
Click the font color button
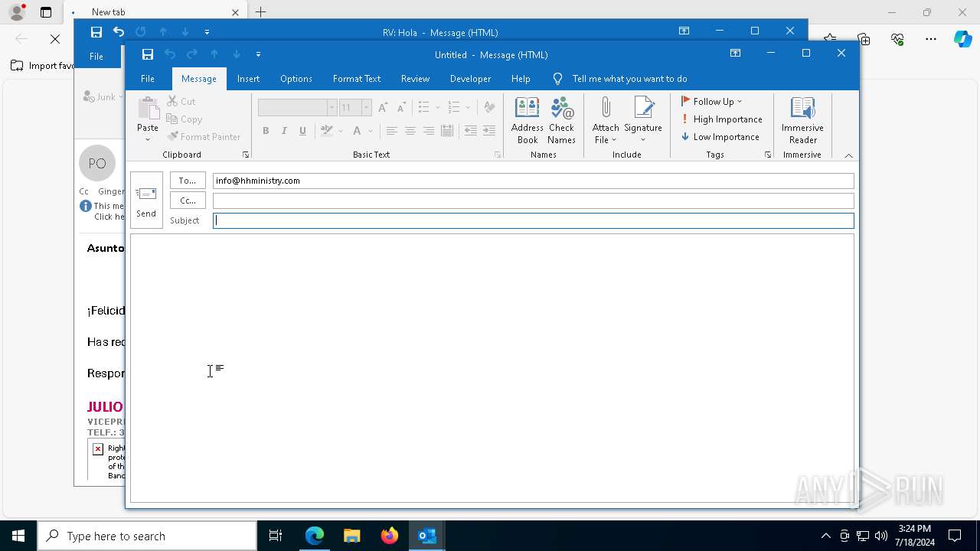[x=357, y=131]
